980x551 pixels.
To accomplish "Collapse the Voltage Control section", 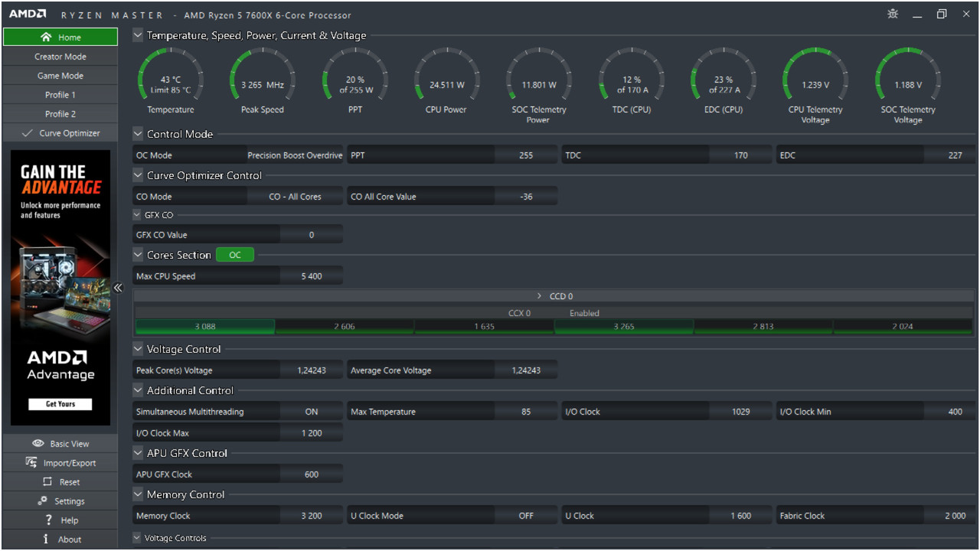I will tap(138, 349).
